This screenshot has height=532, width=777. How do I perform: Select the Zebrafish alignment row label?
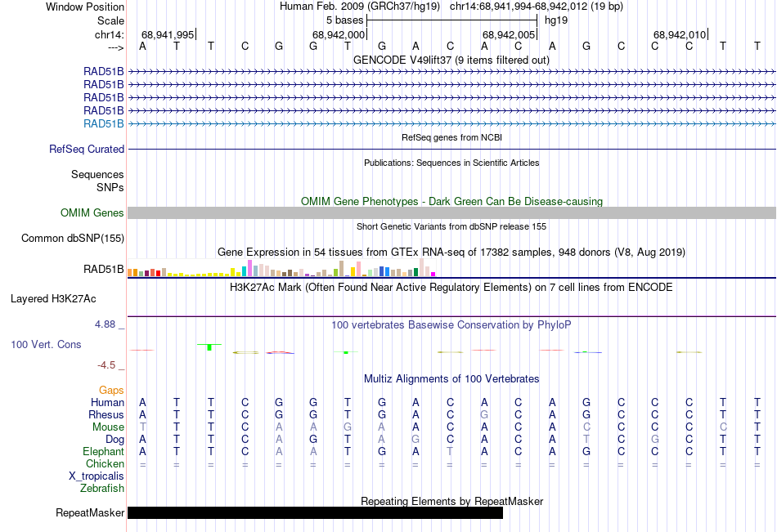pyautogui.click(x=102, y=489)
